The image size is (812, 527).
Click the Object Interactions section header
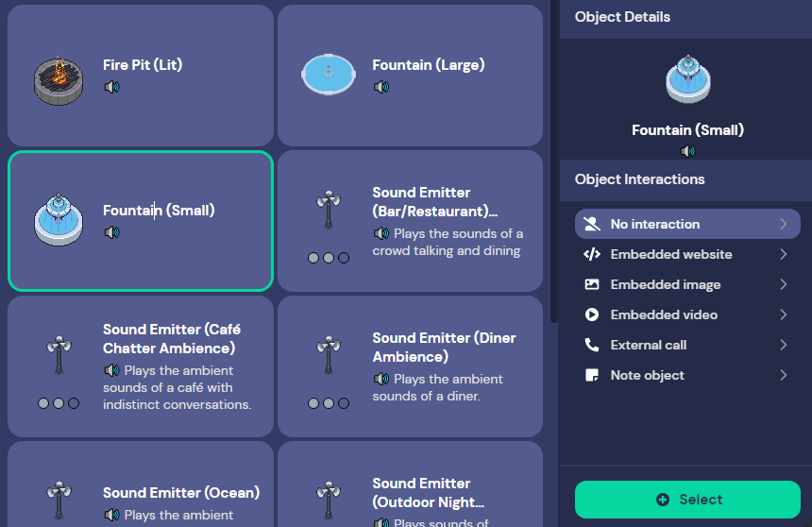tap(639, 179)
